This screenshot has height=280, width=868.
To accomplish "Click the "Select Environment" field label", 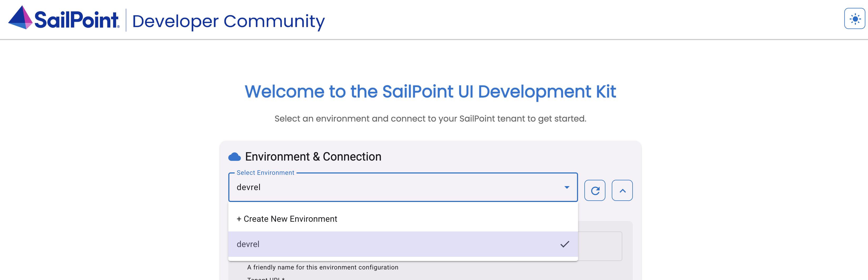I will tap(265, 173).
